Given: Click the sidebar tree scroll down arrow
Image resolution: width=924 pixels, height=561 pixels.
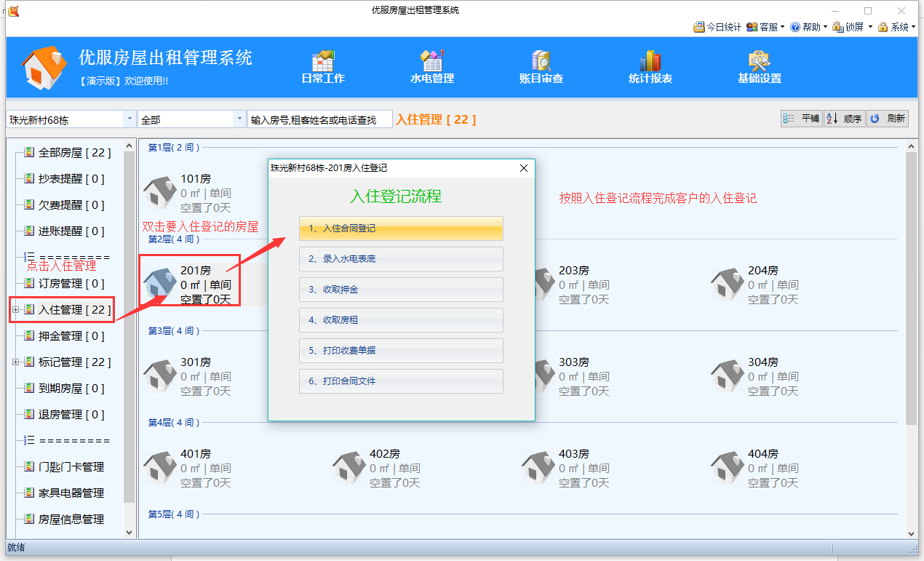Looking at the screenshot, I should pos(130,533).
